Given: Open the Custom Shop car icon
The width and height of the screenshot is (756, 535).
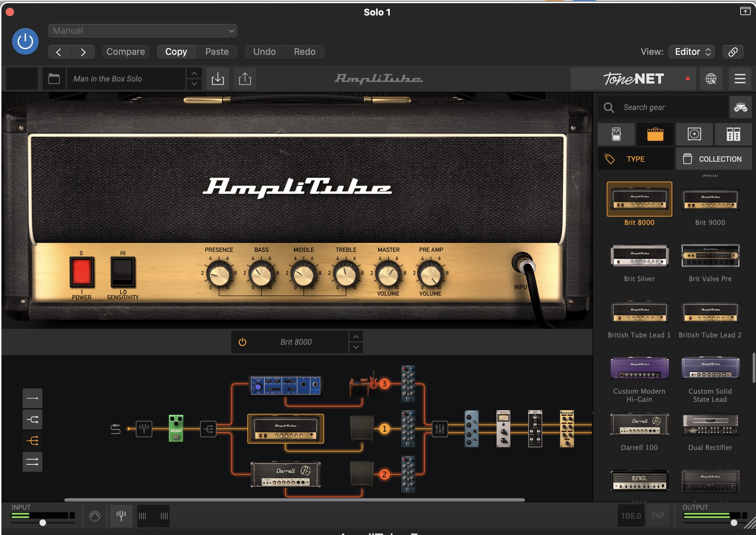Looking at the screenshot, I should coord(740,107).
